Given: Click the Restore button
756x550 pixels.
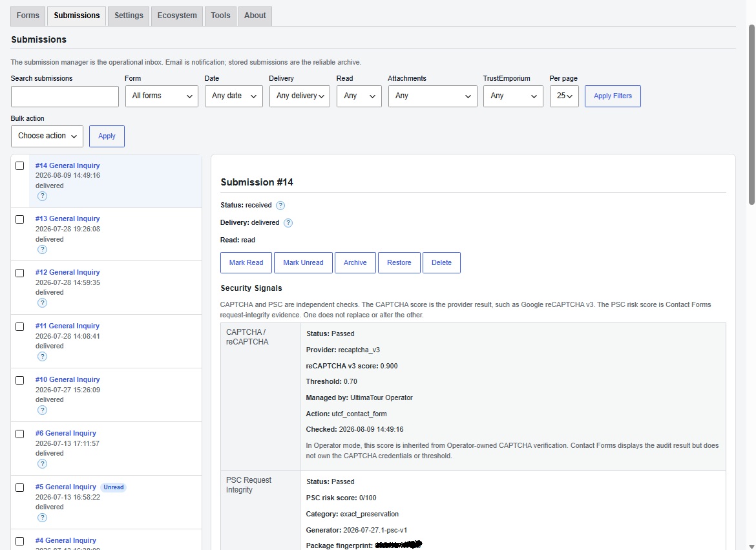Looking at the screenshot, I should tap(399, 262).
